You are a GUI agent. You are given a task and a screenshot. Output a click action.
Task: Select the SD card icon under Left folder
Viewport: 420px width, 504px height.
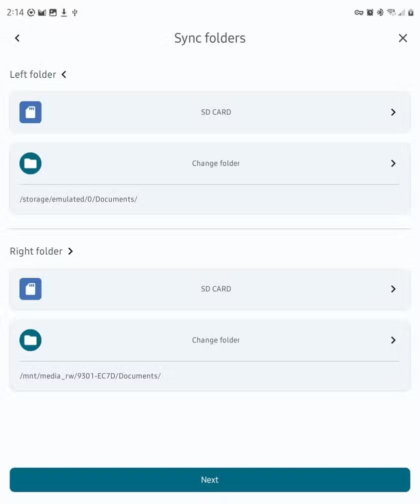point(30,112)
